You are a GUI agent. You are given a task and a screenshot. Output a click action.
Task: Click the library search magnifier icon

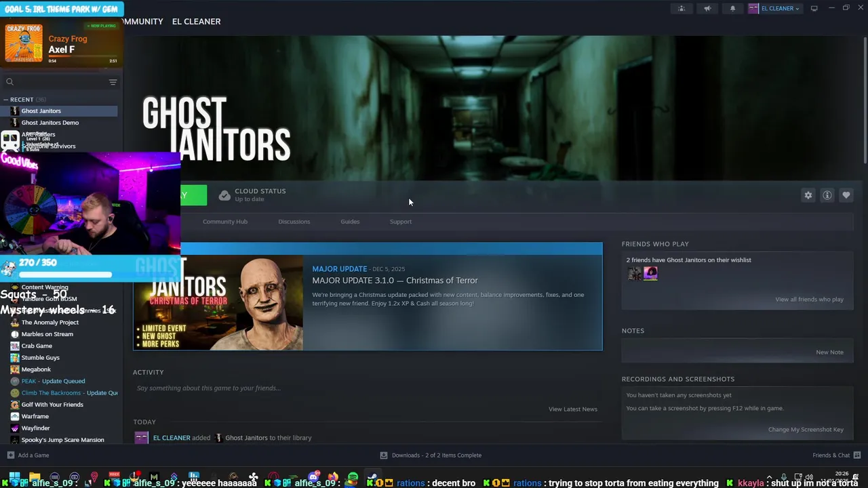point(9,82)
